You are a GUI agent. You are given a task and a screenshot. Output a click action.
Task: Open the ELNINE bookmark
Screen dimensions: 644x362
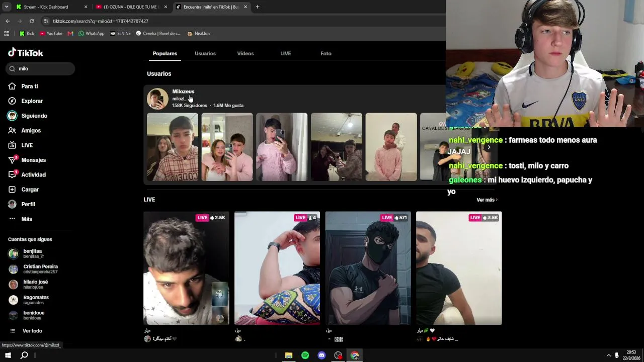tap(120, 34)
